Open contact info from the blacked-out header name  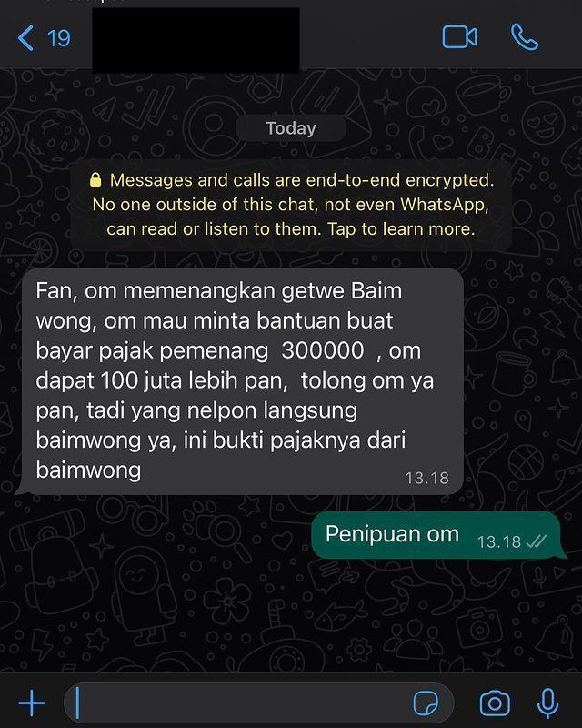point(196,40)
